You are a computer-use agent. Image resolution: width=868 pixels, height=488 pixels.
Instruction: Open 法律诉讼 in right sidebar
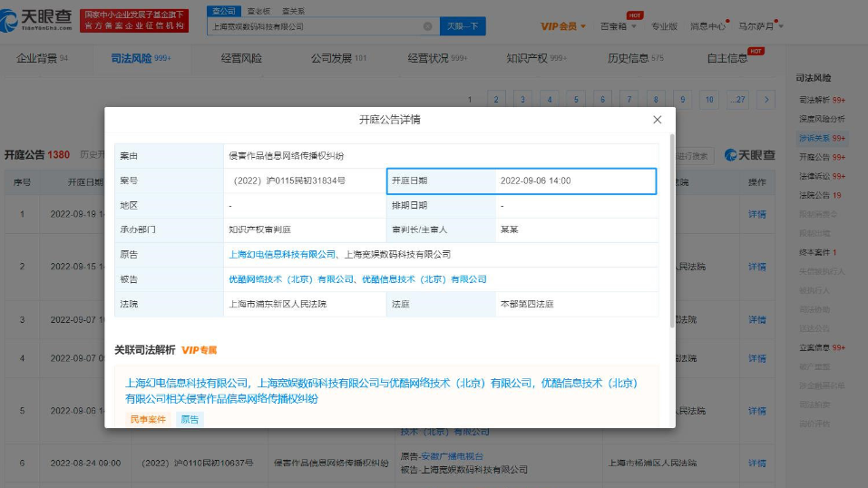[822, 176]
